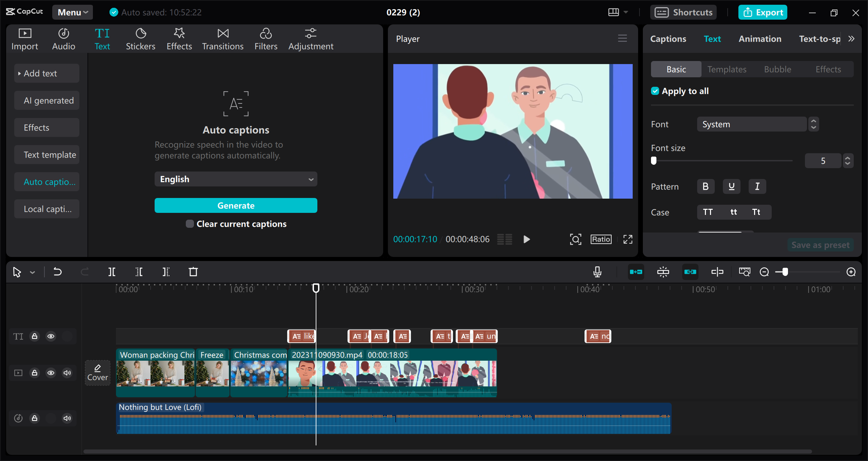Select the Undo icon in toolbar
Screen dimensions: 868x461
[57, 272]
